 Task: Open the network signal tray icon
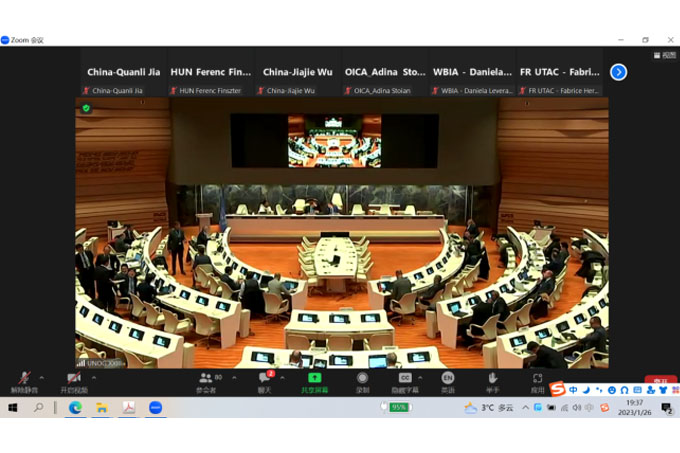pyautogui.click(x=564, y=407)
